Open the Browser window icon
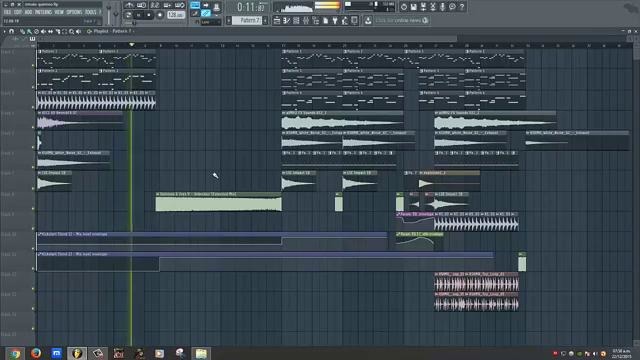 click(x=316, y=20)
